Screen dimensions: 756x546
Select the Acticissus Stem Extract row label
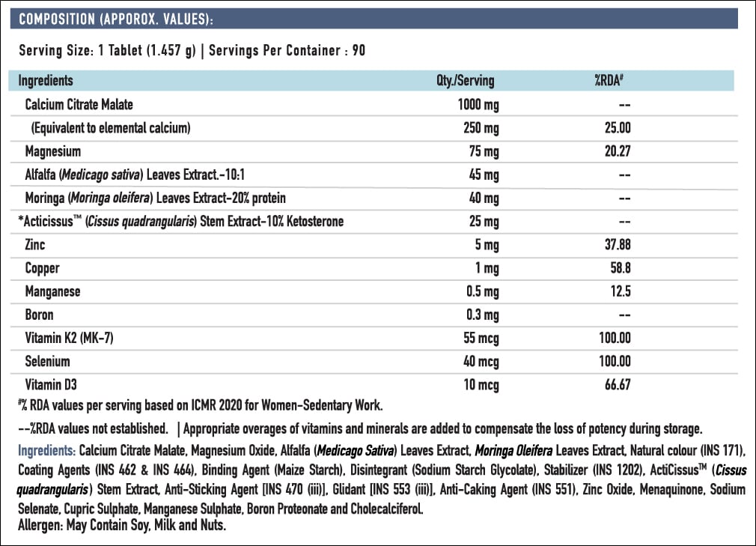(x=180, y=222)
